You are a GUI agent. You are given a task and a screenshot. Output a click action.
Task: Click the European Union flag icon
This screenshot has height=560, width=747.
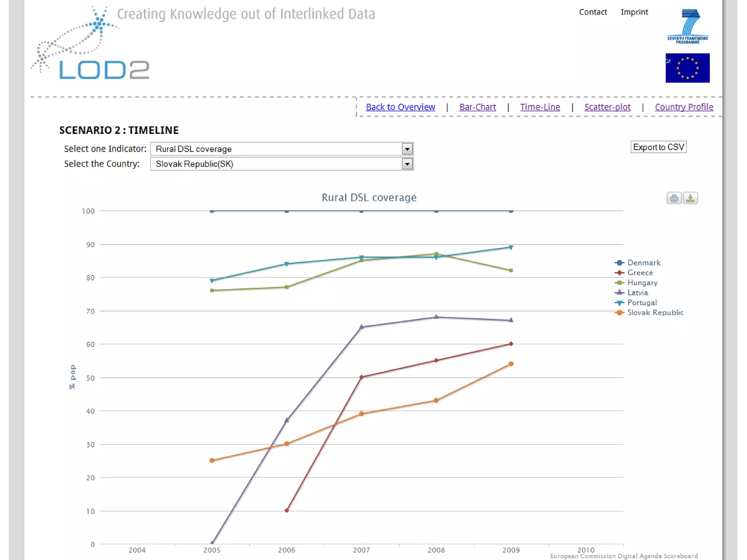687,68
